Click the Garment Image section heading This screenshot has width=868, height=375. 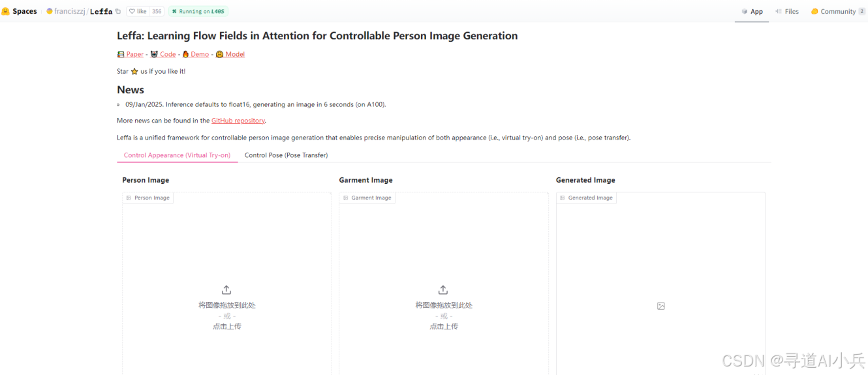(x=365, y=180)
